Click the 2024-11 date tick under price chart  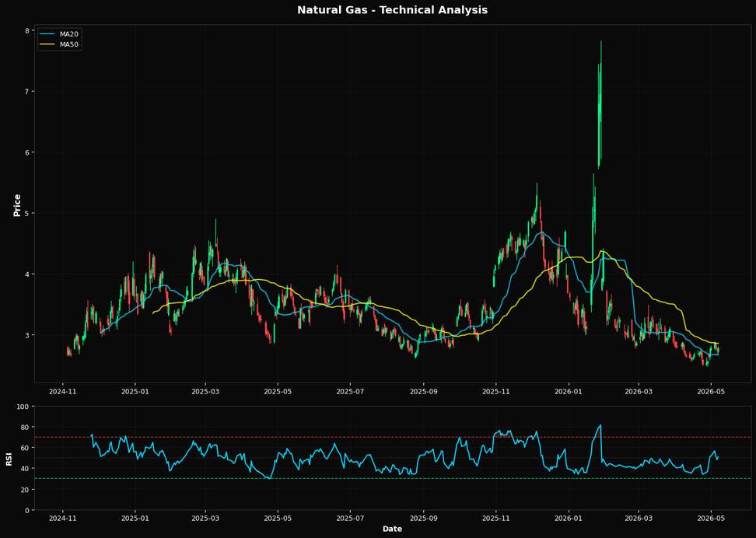click(63, 391)
